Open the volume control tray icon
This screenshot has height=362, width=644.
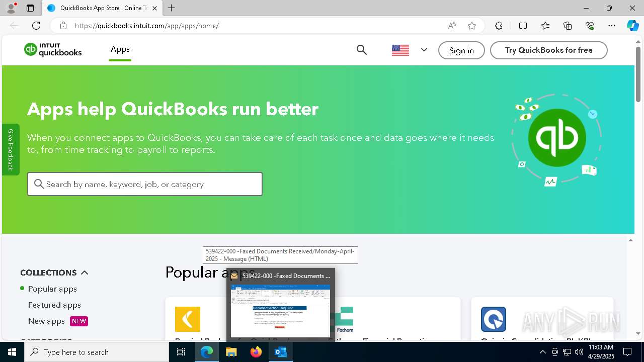click(579, 352)
